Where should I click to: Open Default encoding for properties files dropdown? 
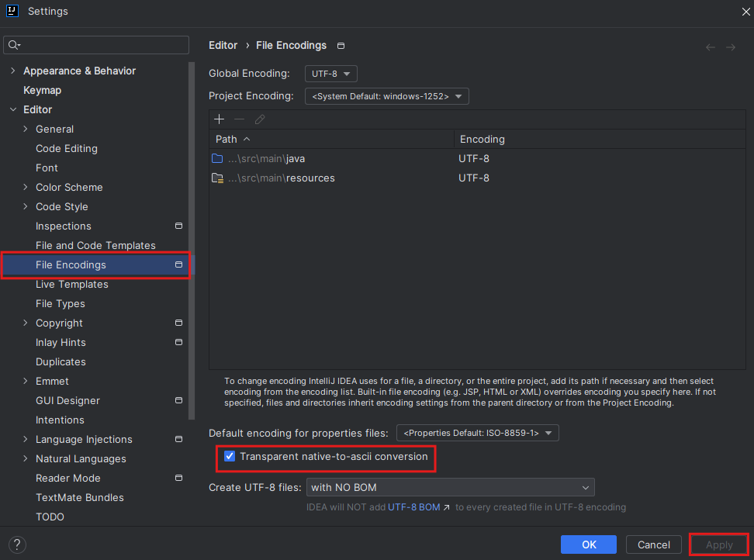[x=477, y=433]
